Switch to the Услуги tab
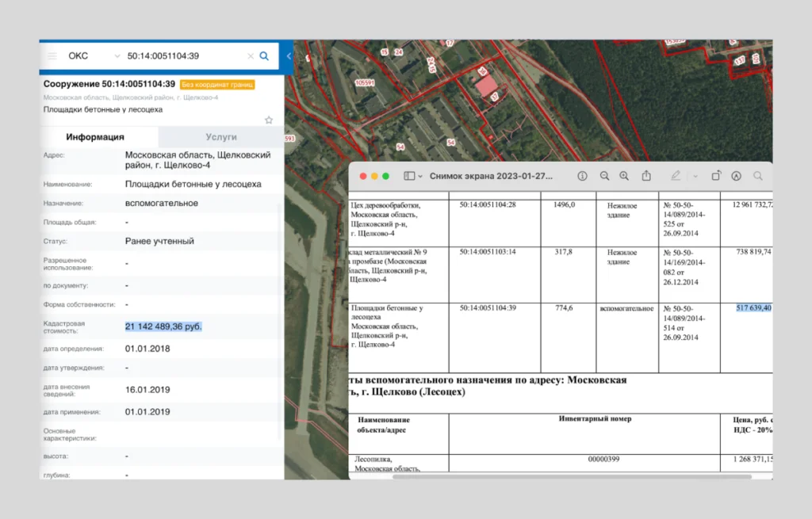The width and height of the screenshot is (812, 519). point(221,137)
